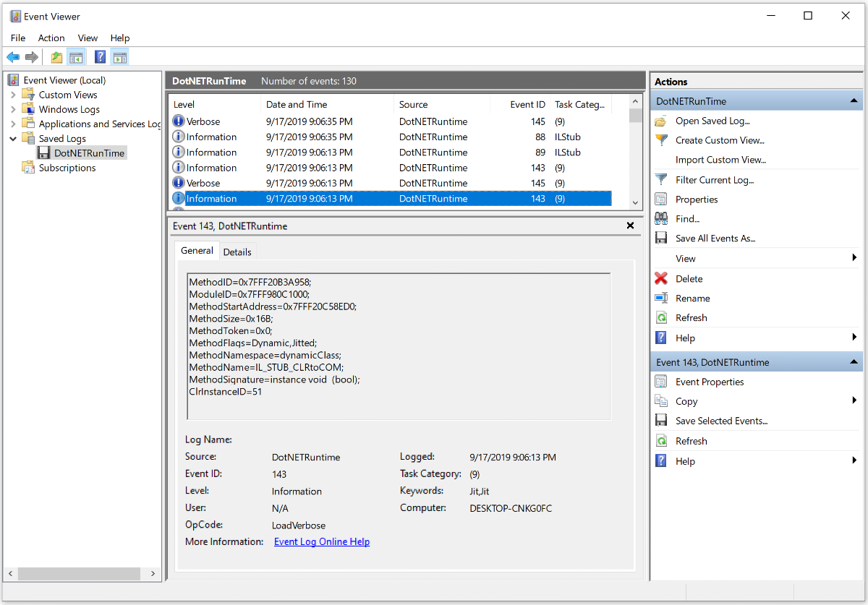868x605 pixels.
Task: Click the Filter Current Log funnel icon
Action: point(661,179)
